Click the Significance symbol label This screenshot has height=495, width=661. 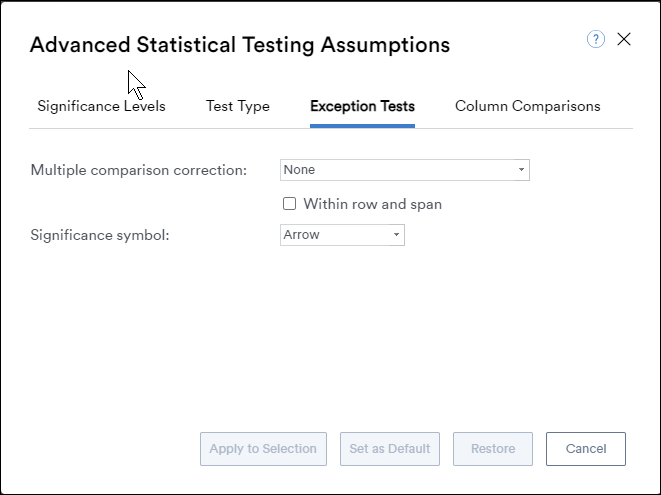coord(100,235)
